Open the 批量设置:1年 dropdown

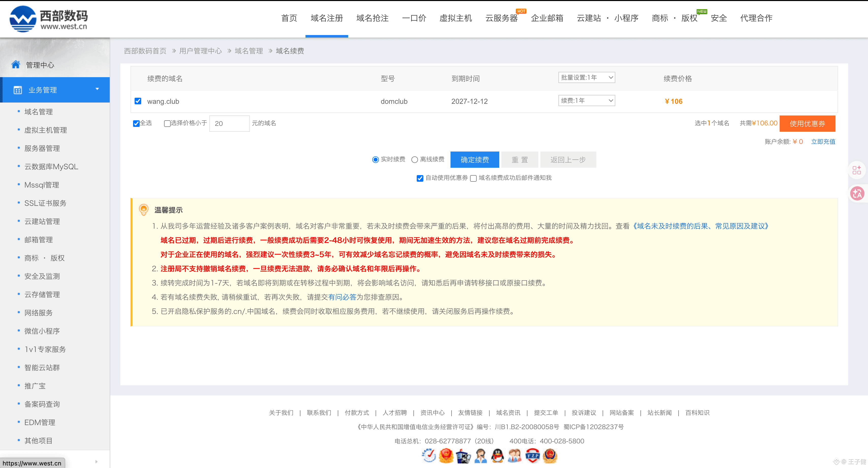click(586, 77)
